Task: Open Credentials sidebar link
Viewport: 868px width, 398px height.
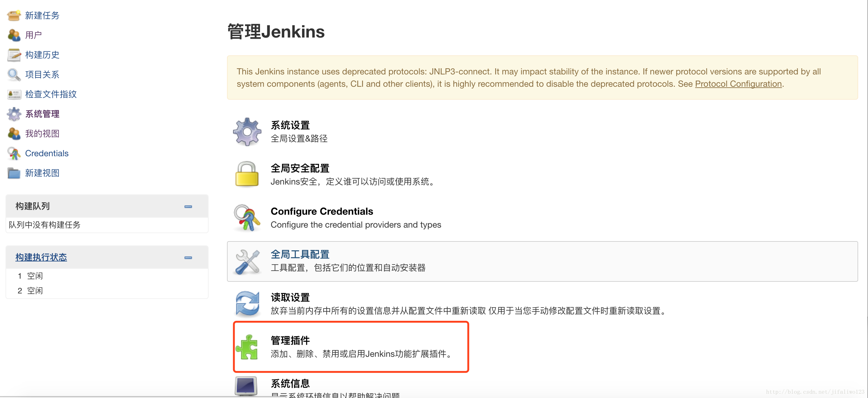Action: (47, 153)
